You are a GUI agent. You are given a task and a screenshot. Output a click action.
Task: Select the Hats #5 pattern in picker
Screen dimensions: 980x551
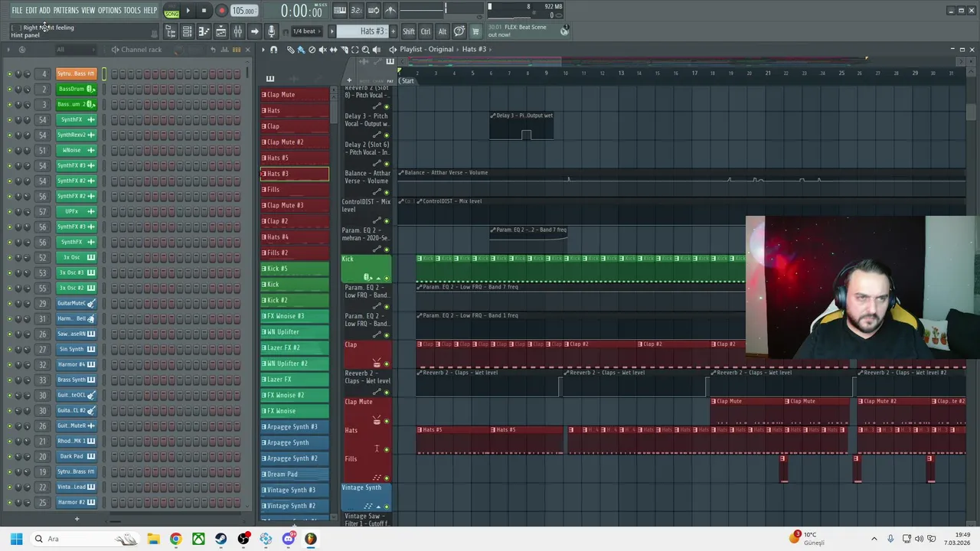tap(295, 158)
